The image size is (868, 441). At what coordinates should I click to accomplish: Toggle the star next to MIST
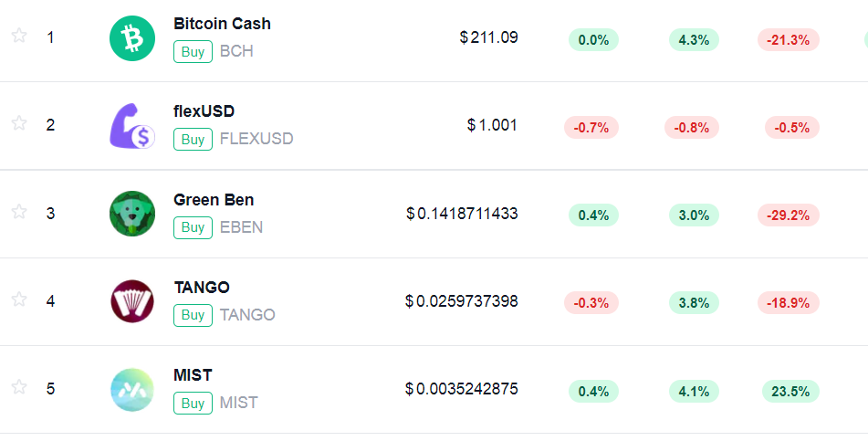point(19,387)
